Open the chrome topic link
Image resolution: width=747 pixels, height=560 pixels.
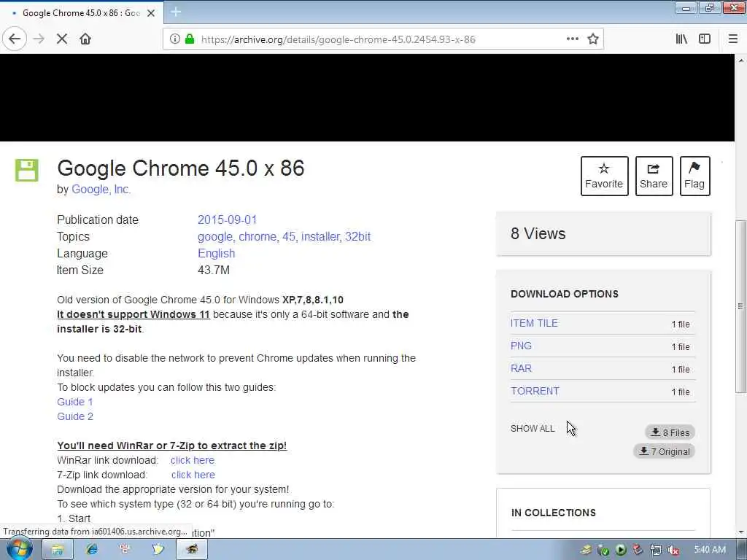[x=258, y=237]
